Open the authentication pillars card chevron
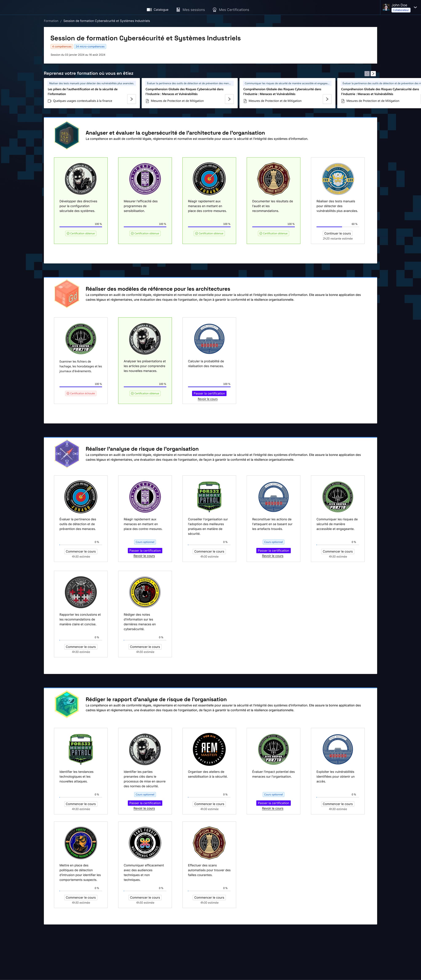The image size is (421, 980). coord(131,99)
